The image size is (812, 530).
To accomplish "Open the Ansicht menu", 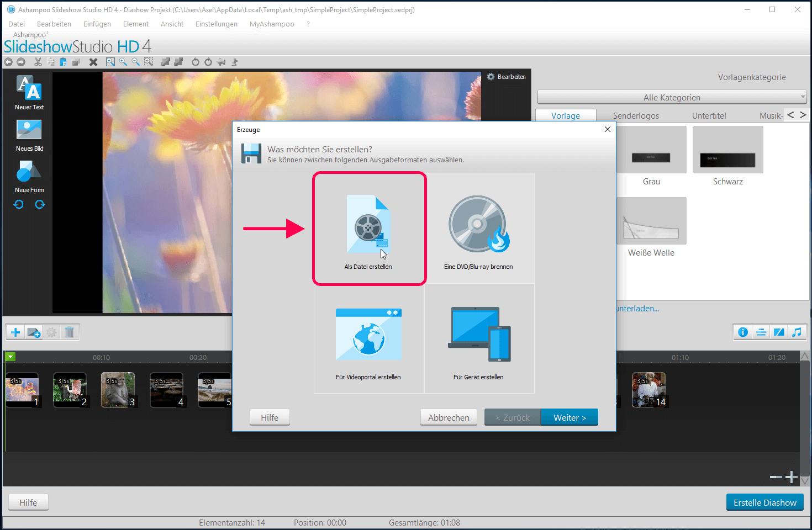I will (x=172, y=24).
